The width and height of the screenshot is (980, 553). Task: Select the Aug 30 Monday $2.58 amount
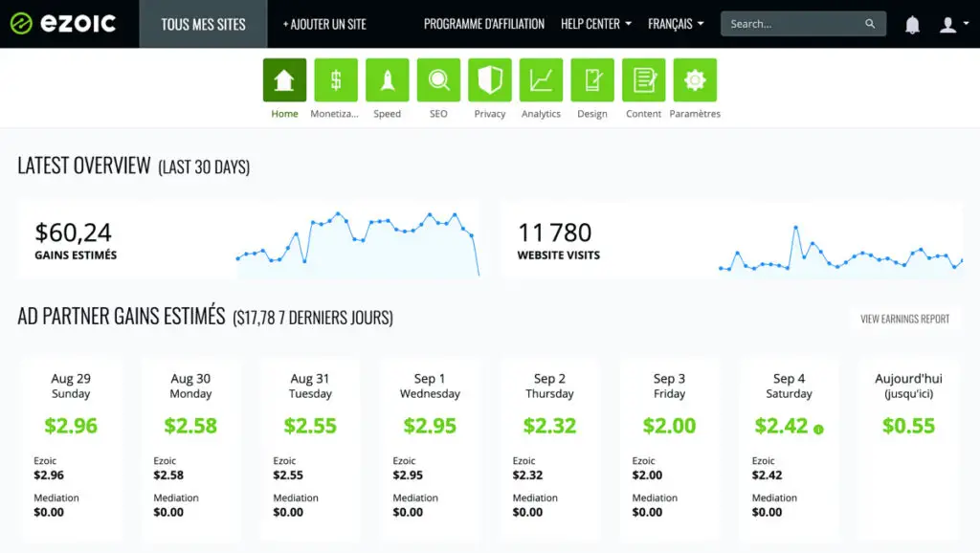190,426
